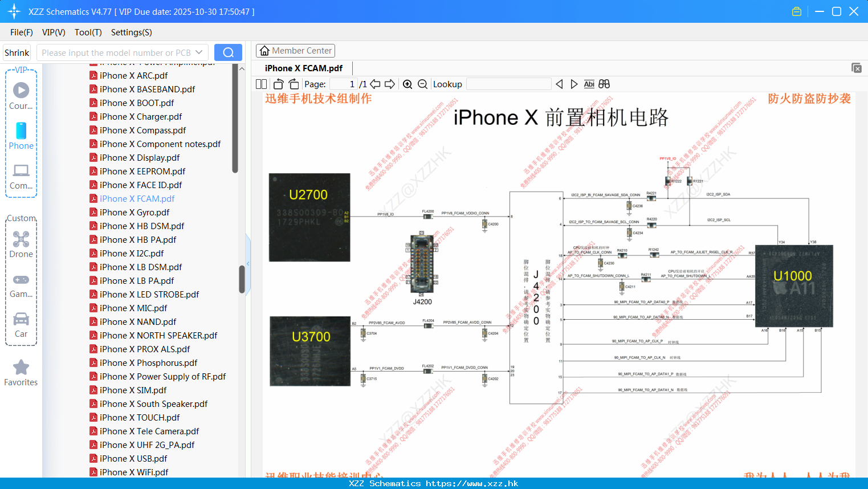Open the Courses play icon in sidebar
Viewport: 868px width, 489px height.
(21, 90)
